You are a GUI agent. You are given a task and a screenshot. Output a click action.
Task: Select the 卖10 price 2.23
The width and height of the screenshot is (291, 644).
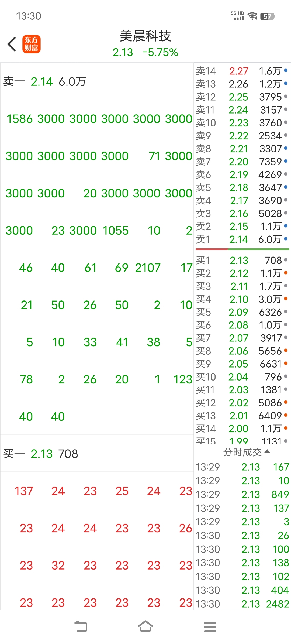238,123
